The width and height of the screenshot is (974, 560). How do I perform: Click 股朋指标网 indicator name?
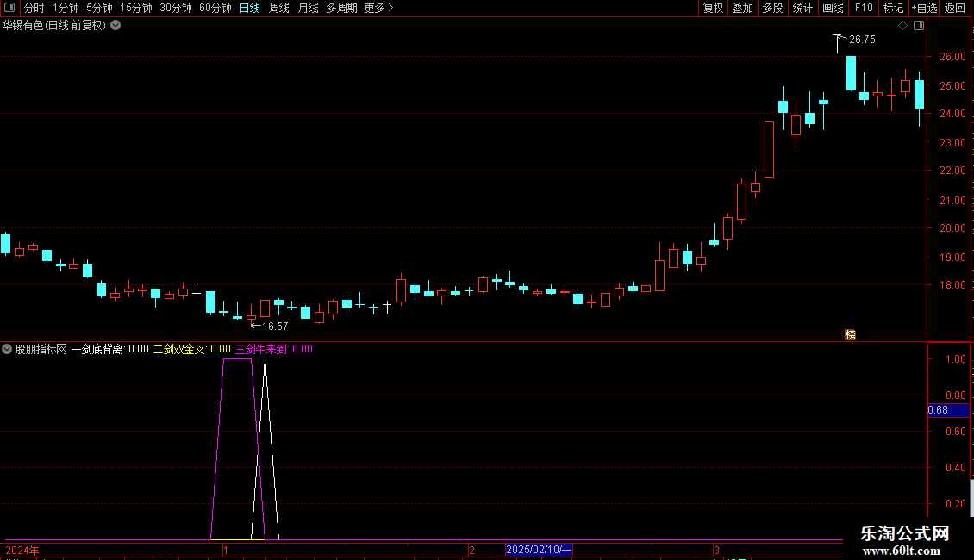pos(41,349)
